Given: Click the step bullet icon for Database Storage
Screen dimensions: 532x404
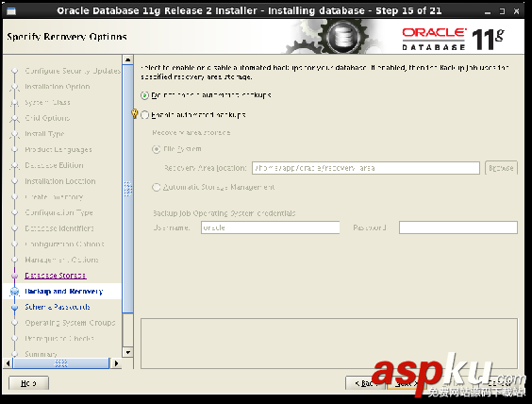Looking at the screenshot, I should [14, 276].
